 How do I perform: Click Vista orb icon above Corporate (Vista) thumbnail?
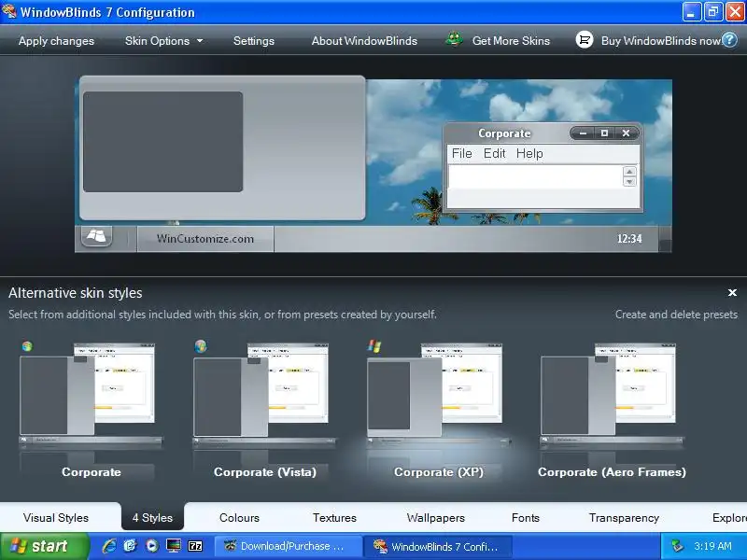[201, 346]
